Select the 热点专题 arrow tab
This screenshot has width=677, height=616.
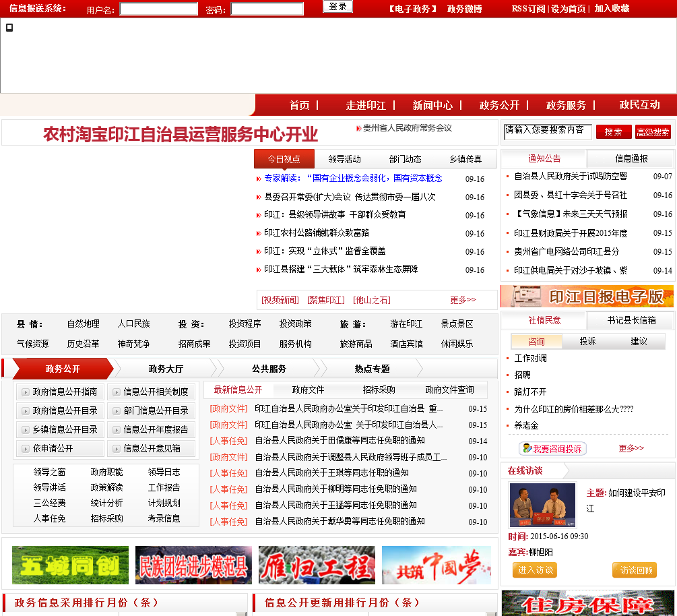coord(372,369)
